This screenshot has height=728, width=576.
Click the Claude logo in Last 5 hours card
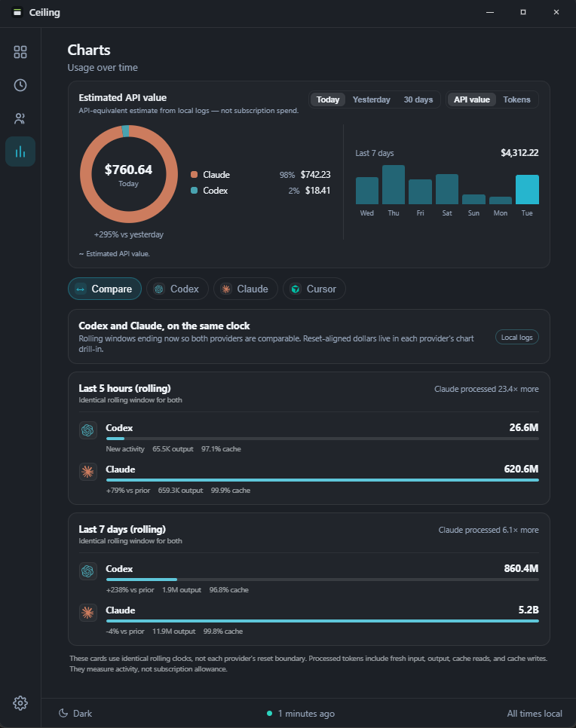(x=87, y=472)
